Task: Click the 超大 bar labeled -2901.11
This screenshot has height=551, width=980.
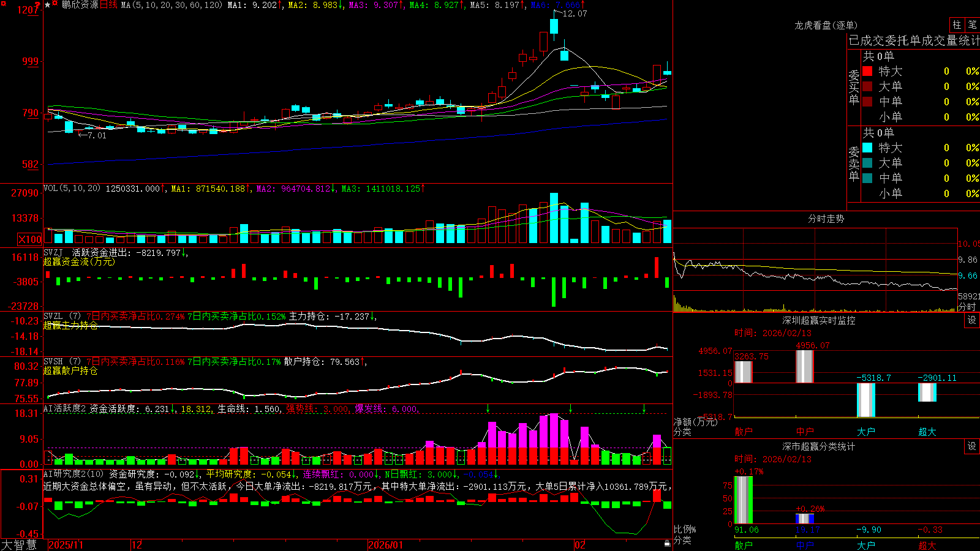Action: point(927,392)
